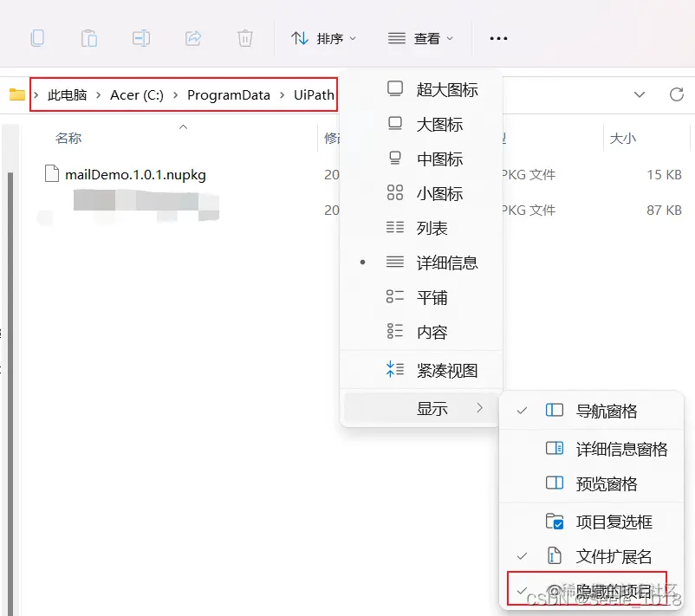Open the UiPath breadcrumb item
Image resolution: width=695 pixels, height=616 pixels.
tap(315, 94)
